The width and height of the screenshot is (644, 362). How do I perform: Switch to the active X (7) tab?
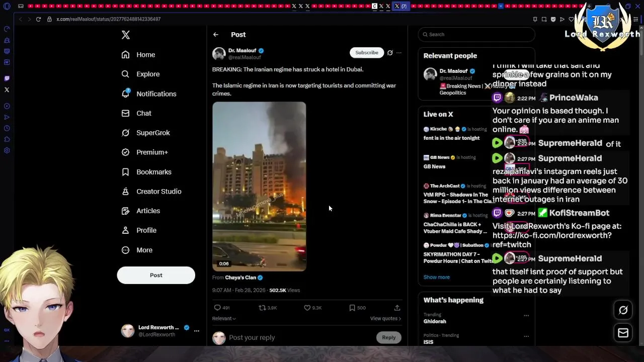coord(400,6)
